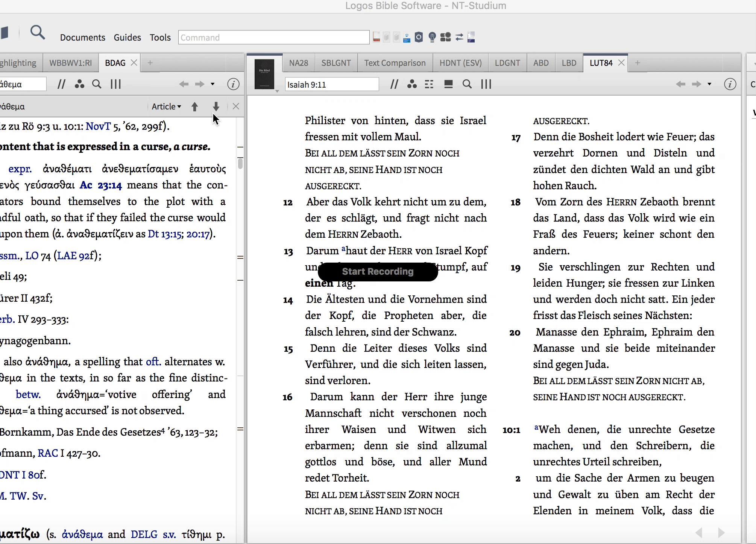756x544 pixels.
Task: Switch to the HDNT (ESV) tab
Action: pos(461,63)
